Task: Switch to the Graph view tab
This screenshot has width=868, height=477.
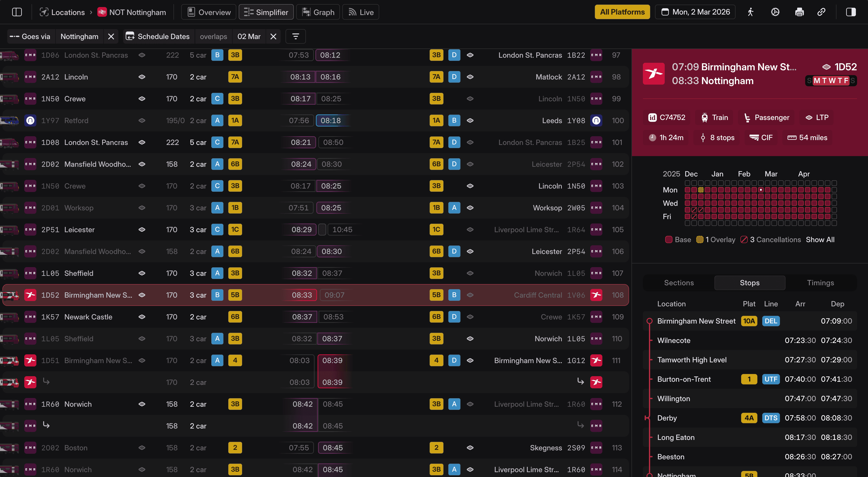Action: pyautogui.click(x=318, y=12)
